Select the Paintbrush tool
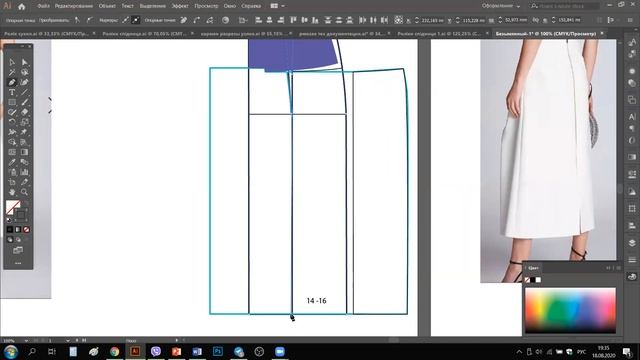The height and width of the screenshot is (360, 640). click(x=24, y=102)
